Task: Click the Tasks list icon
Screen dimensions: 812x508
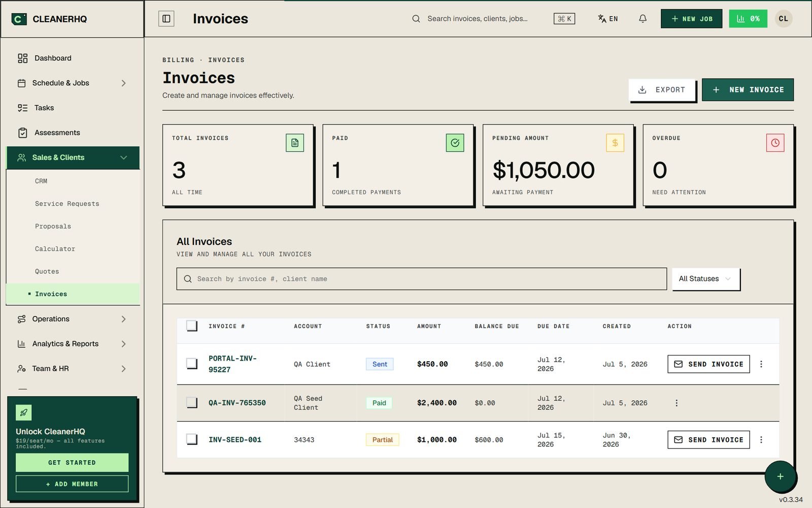Action: (x=22, y=108)
